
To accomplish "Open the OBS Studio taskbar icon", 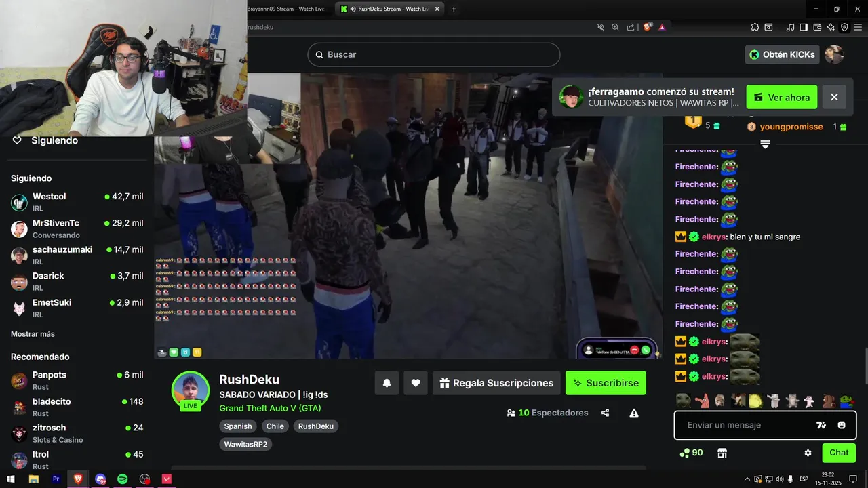I will coord(144,479).
